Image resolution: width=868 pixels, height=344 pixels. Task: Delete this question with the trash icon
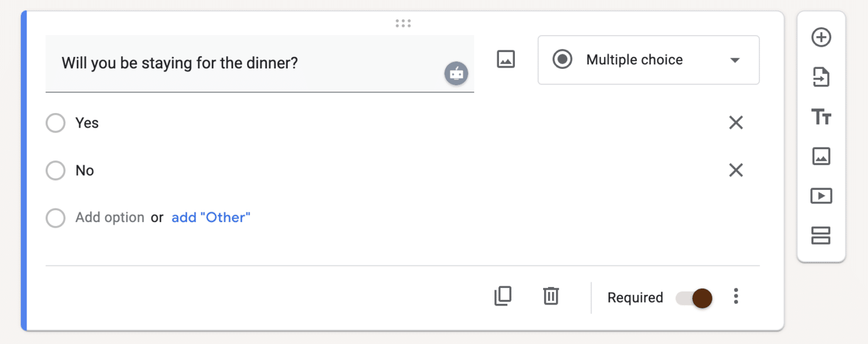(x=551, y=296)
